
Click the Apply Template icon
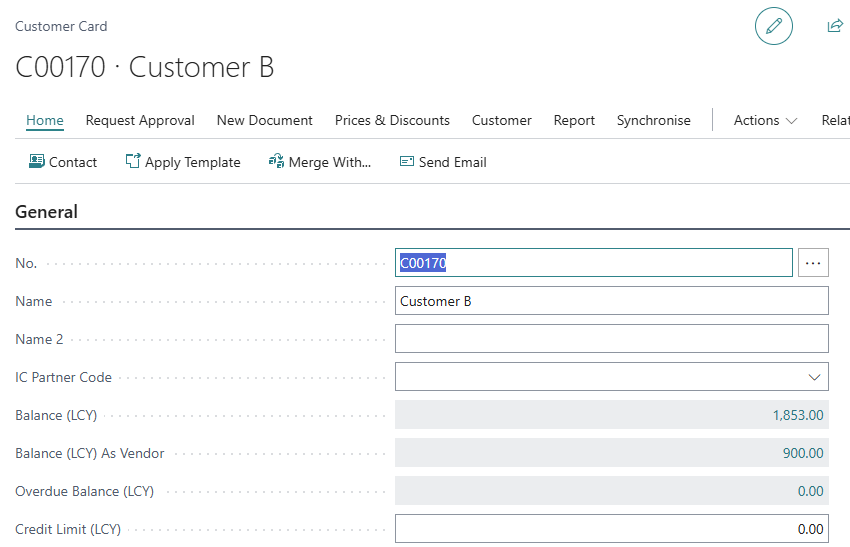point(133,161)
